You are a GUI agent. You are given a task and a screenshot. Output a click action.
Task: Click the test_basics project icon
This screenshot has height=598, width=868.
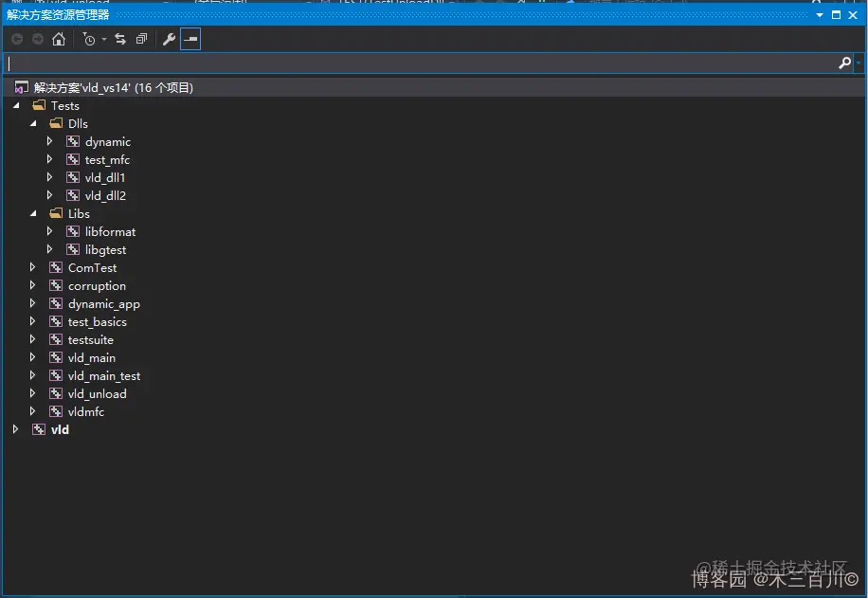click(55, 321)
